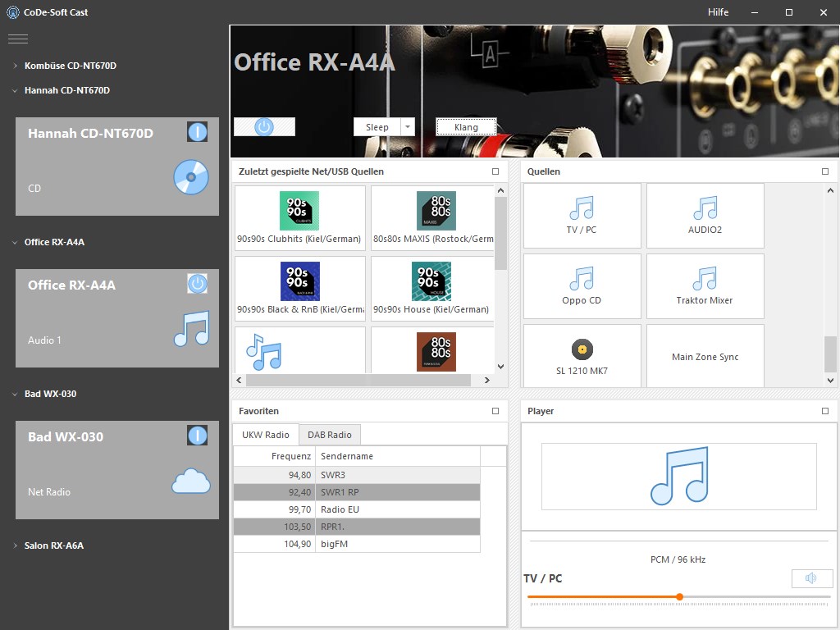Toggle power on Bad WX-030 card

(x=197, y=435)
